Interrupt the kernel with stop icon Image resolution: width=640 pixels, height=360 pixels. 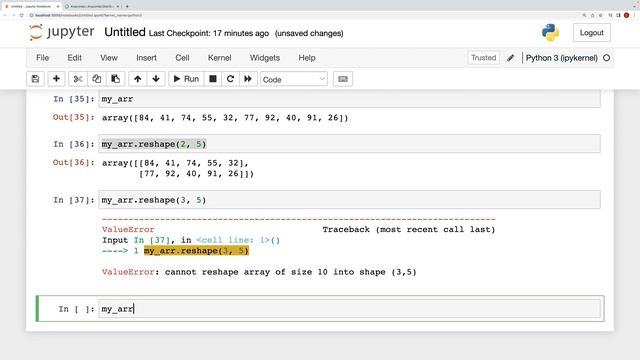(x=213, y=79)
